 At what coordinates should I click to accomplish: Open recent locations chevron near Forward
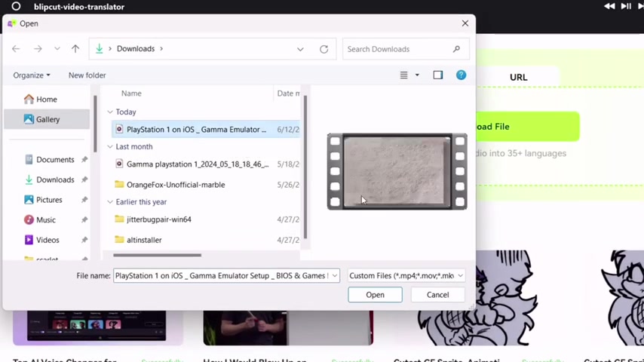57,49
